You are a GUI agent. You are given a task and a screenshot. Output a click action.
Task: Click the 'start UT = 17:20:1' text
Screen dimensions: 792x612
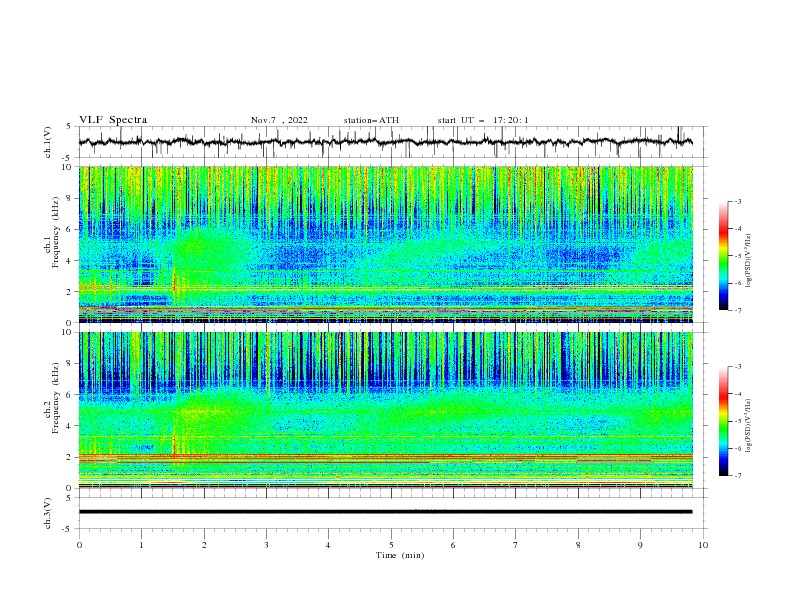click(483, 120)
